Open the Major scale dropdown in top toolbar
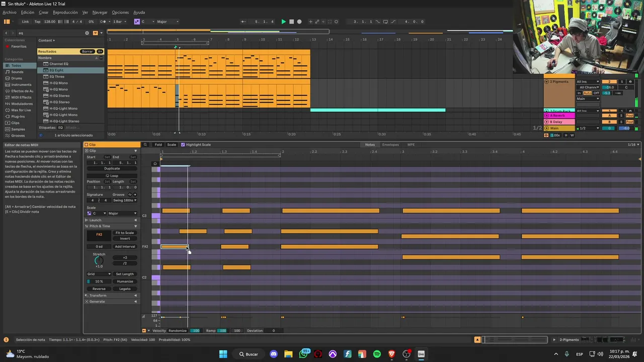644x362 pixels. click(168, 22)
